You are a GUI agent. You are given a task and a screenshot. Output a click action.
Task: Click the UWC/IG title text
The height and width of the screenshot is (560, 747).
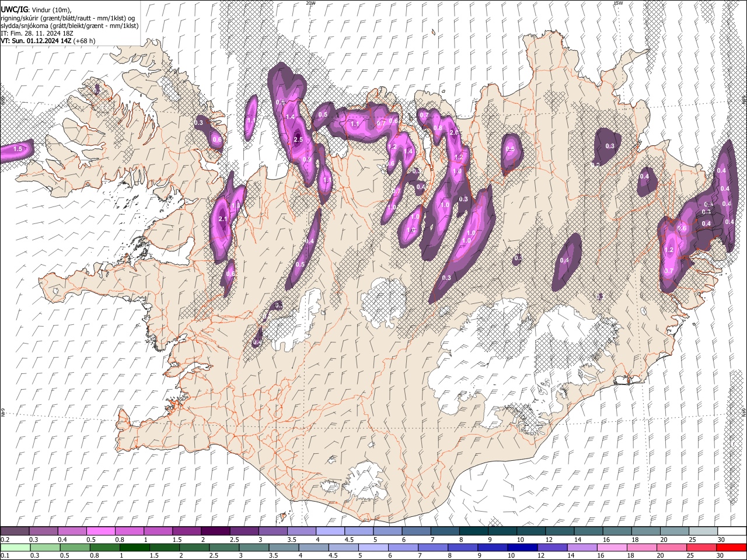click(x=14, y=10)
